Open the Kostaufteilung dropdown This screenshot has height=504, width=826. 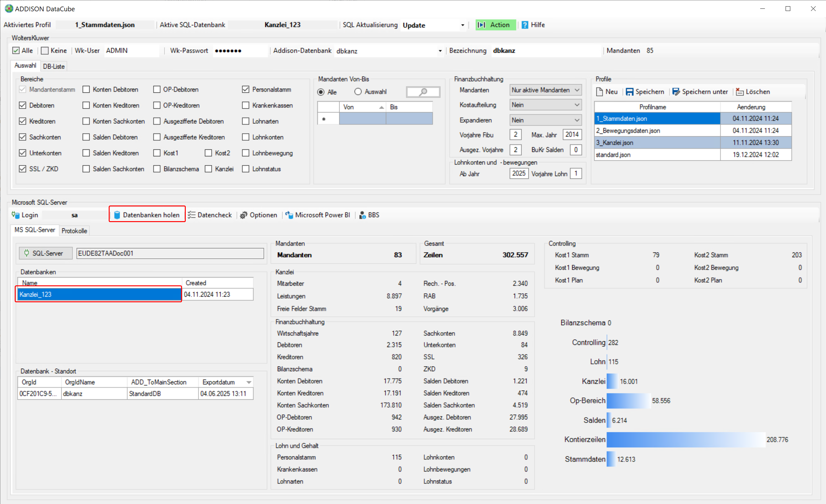(545, 105)
